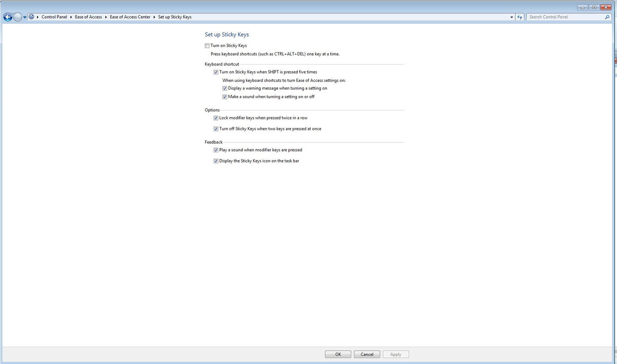
Task: Open the address bar history dropdown
Action: pyautogui.click(x=511, y=17)
